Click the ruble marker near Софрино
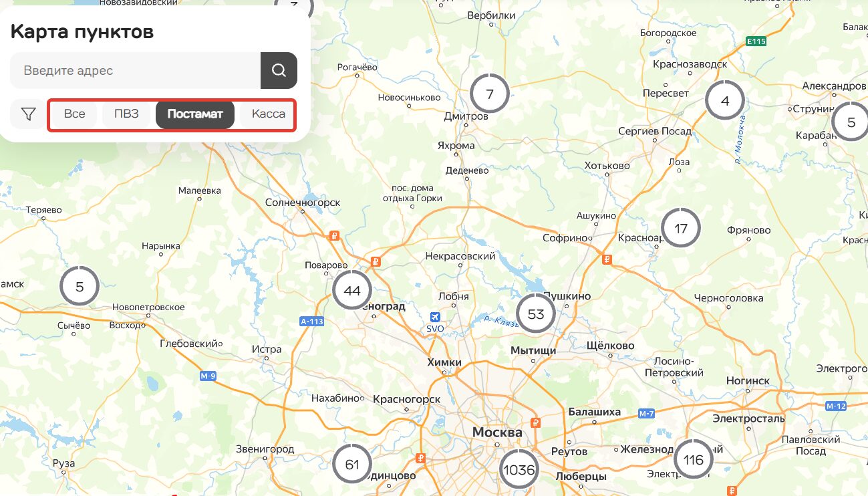 tap(607, 259)
